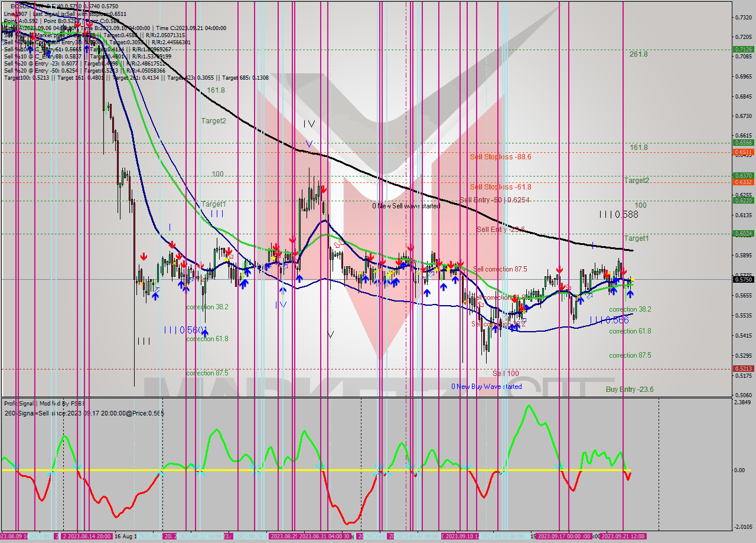Select the 'Sell 100' label
Viewport: 756px width, 543px height.
coord(506,374)
